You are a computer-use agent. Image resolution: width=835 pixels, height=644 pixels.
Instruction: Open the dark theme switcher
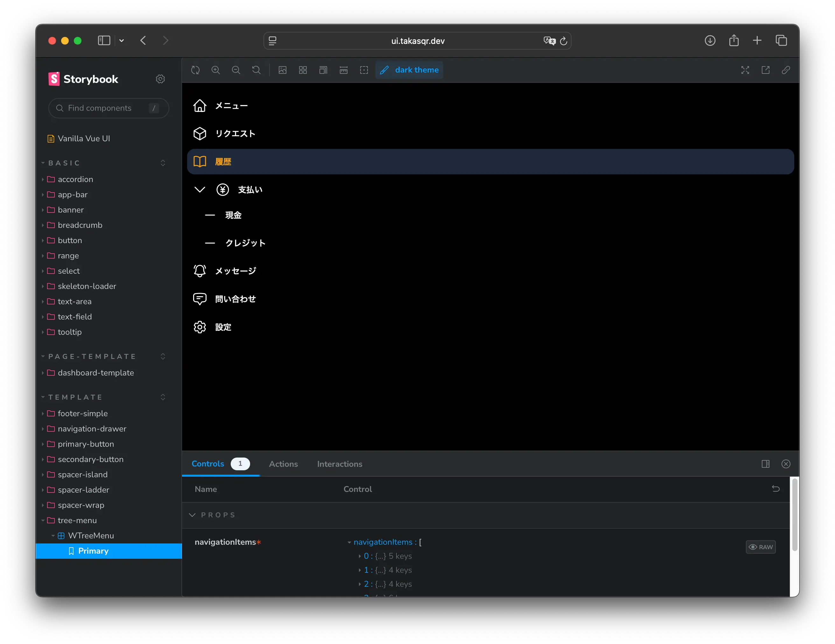coord(409,70)
